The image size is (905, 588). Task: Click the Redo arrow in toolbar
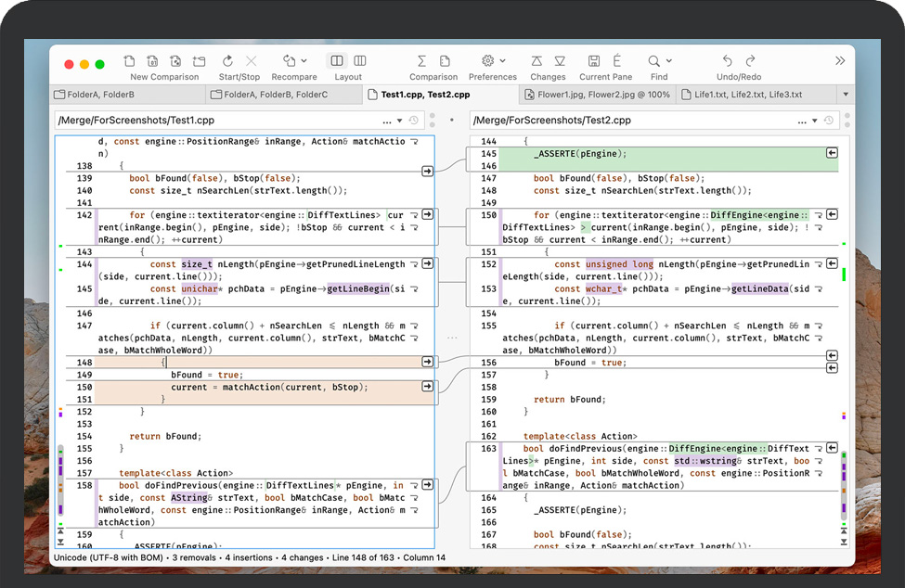tap(750, 61)
